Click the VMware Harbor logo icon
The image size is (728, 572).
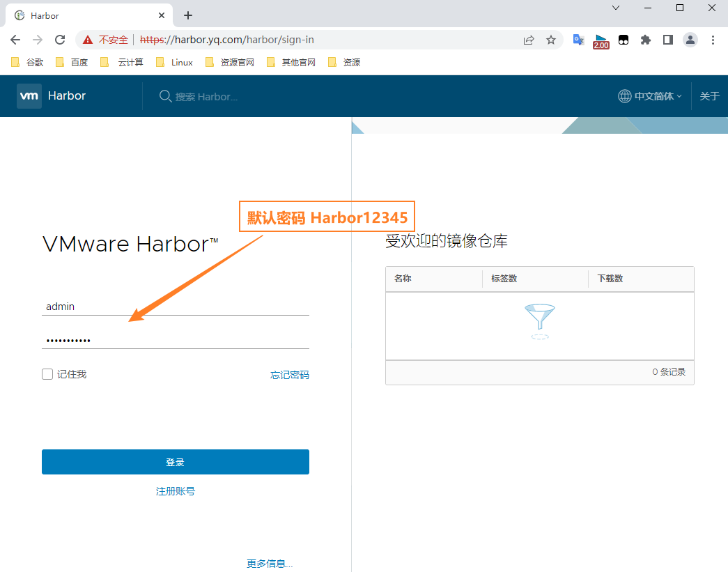click(29, 96)
